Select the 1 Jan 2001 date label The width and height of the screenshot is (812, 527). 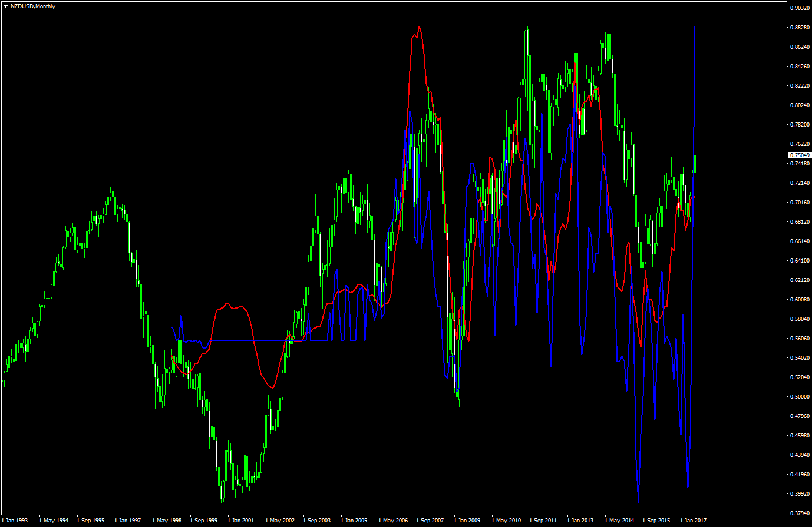pos(242,521)
